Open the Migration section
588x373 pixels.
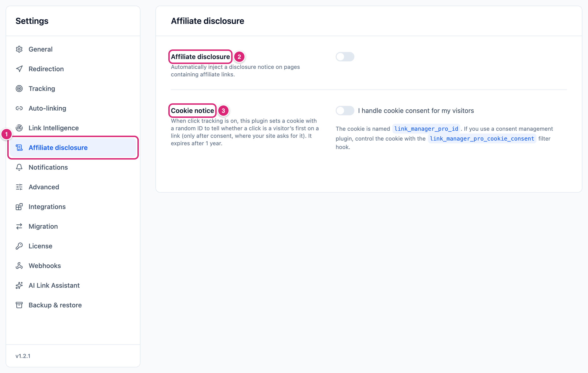73,226
